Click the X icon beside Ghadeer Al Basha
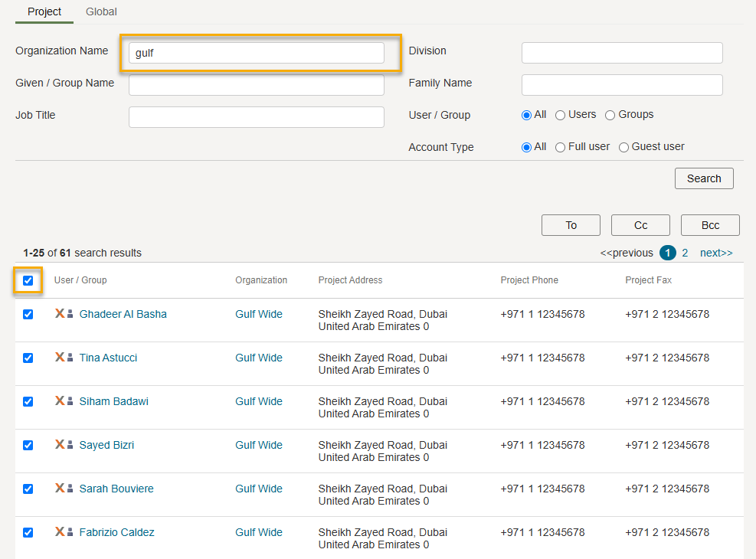The height and width of the screenshot is (559, 756). (60, 313)
